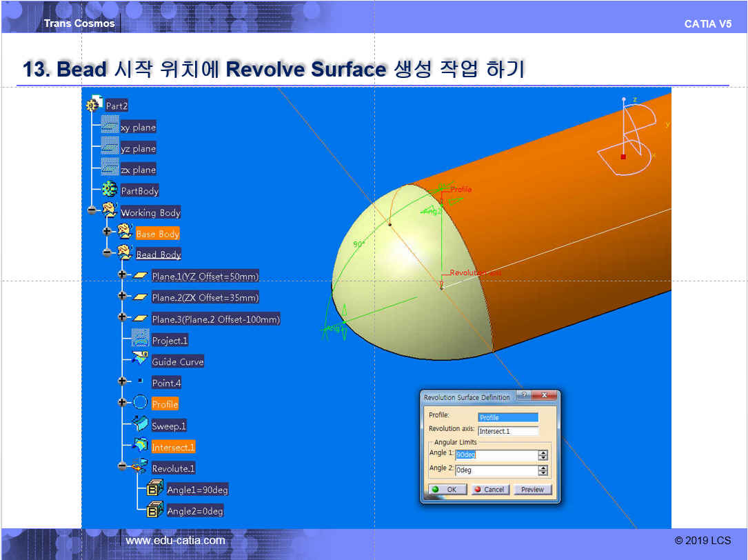Select the Sweep.1 surface icon

[140, 425]
